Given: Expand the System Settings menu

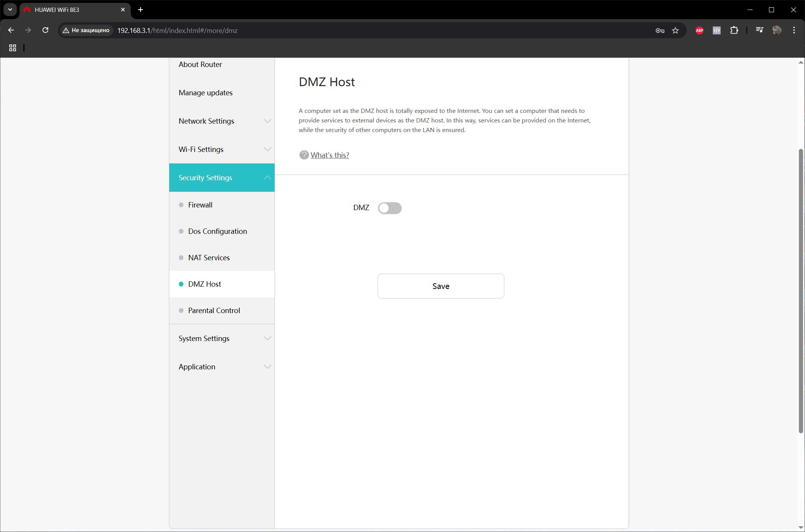Looking at the screenshot, I should [222, 338].
